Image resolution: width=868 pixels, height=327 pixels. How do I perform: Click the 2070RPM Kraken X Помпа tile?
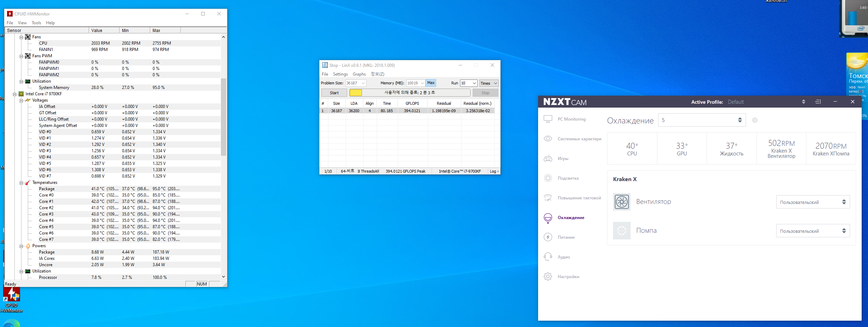(x=831, y=148)
